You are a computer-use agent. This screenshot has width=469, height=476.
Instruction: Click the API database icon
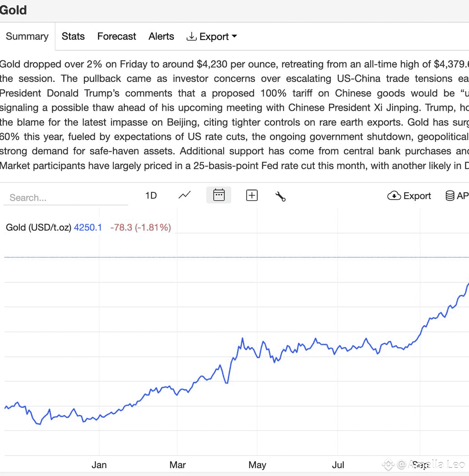tap(450, 196)
